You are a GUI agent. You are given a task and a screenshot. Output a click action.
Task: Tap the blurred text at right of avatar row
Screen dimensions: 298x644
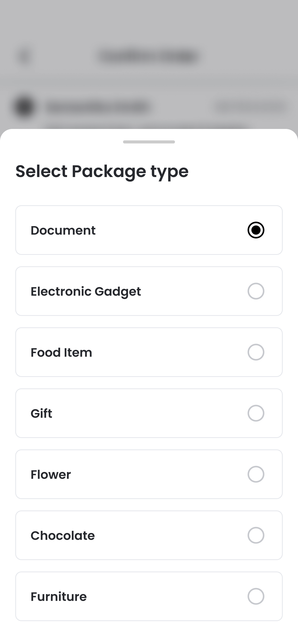click(x=250, y=107)
